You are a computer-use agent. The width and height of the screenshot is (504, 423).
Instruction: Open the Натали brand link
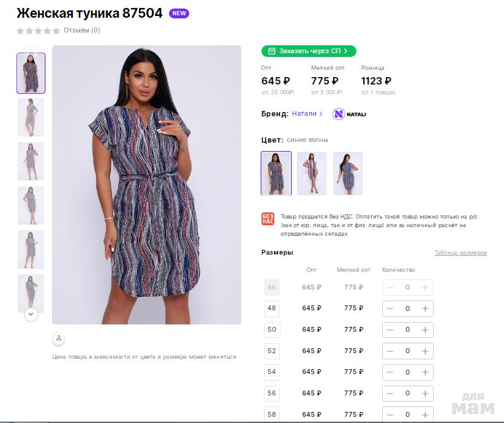click(x=307, y=114)
